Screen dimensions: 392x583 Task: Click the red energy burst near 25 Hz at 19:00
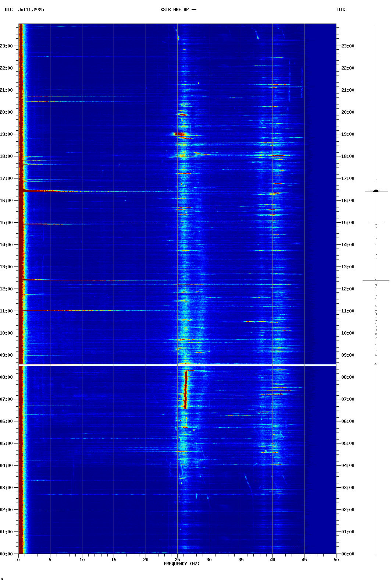point(179,134)
